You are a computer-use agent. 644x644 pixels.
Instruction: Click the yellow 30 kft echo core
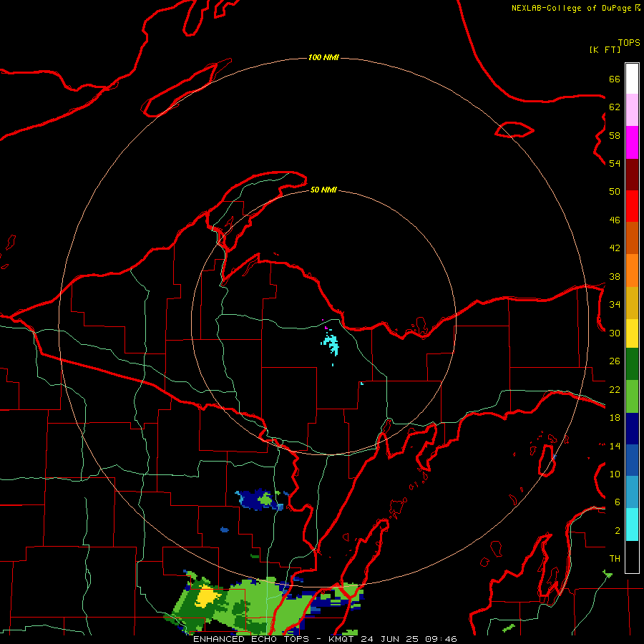208,597
